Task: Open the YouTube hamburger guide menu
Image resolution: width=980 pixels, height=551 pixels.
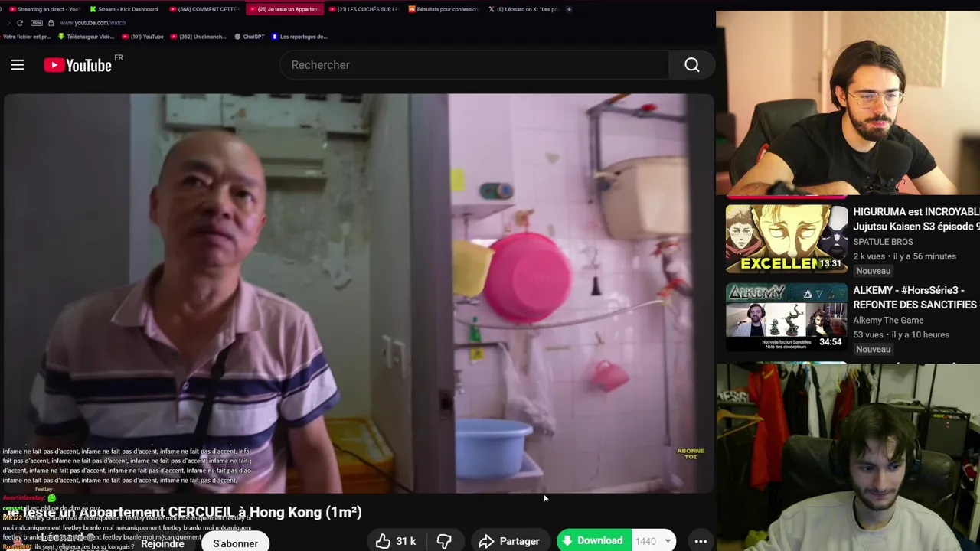Action: pyautogui.click(x=18, y=65)
